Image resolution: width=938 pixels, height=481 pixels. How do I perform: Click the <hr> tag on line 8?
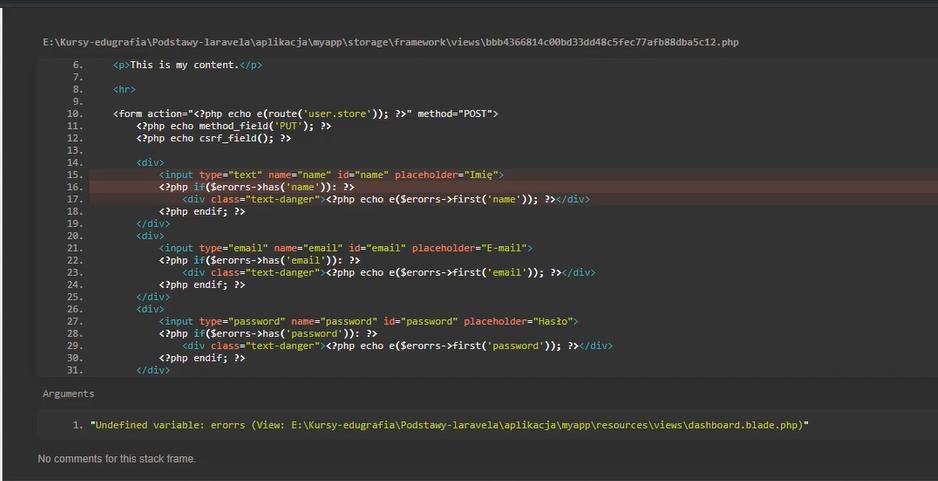coord(124,89)
